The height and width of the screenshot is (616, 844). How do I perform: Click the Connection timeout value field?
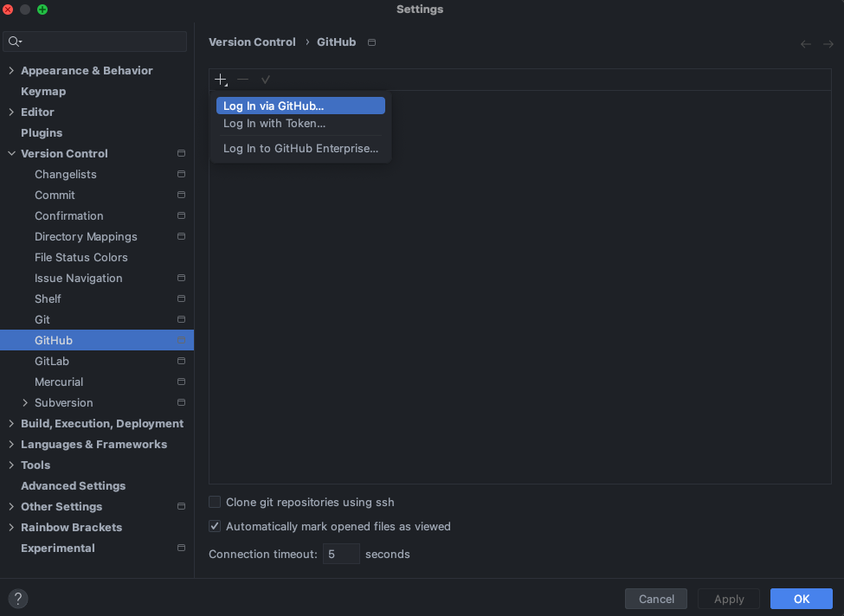pos(341,554)
